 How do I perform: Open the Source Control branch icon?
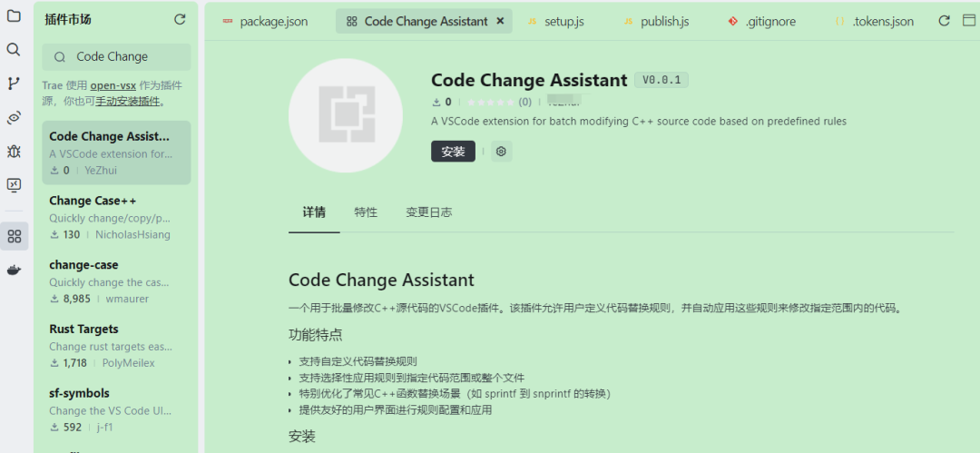14,84
